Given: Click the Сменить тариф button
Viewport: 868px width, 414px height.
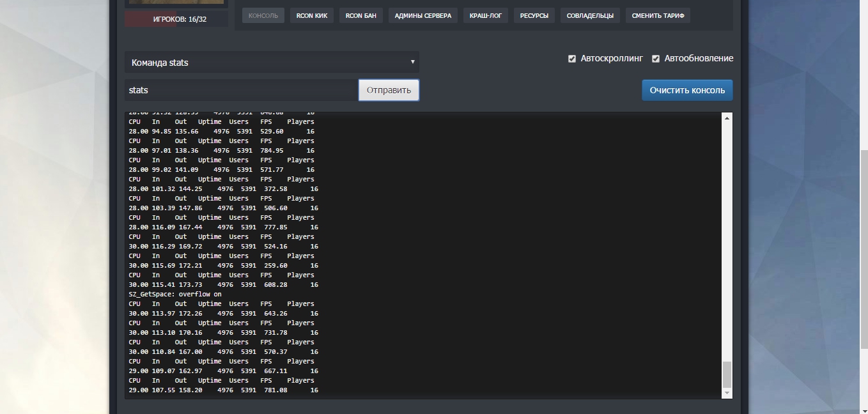Looking at the screenshot, I should pyautogui.click(x=658, y=15).
